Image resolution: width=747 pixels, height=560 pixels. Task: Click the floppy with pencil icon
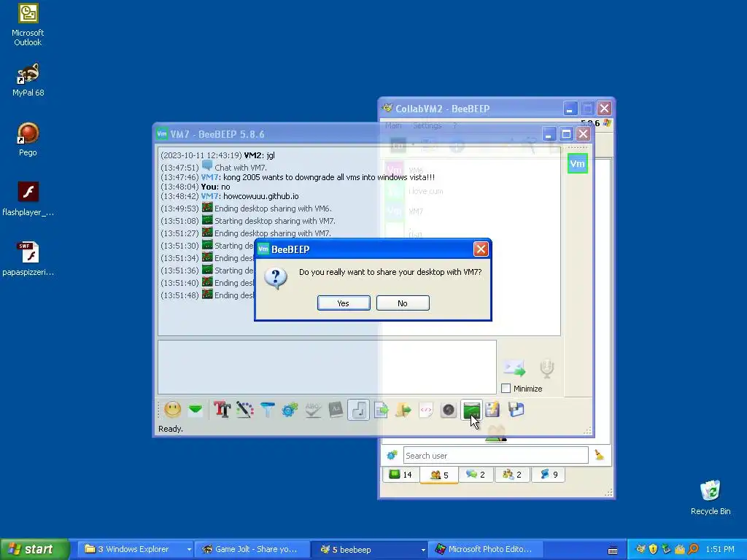point(492,410)
